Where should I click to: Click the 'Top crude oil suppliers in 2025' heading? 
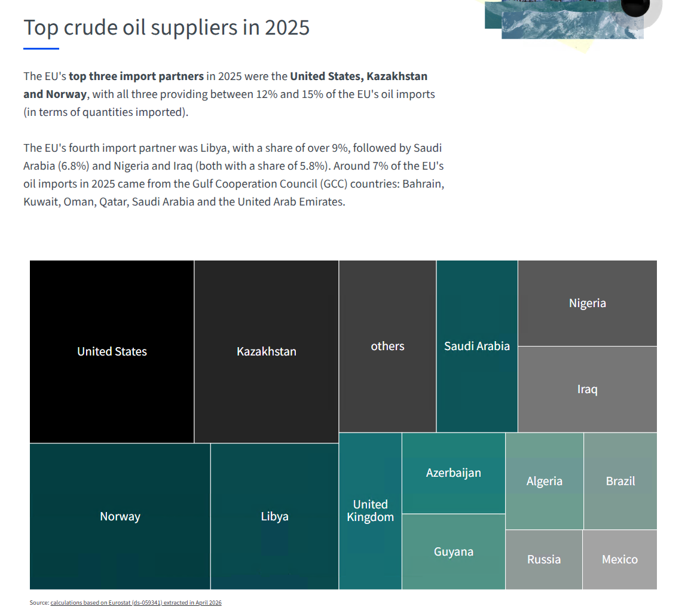(x=167, y=27)
